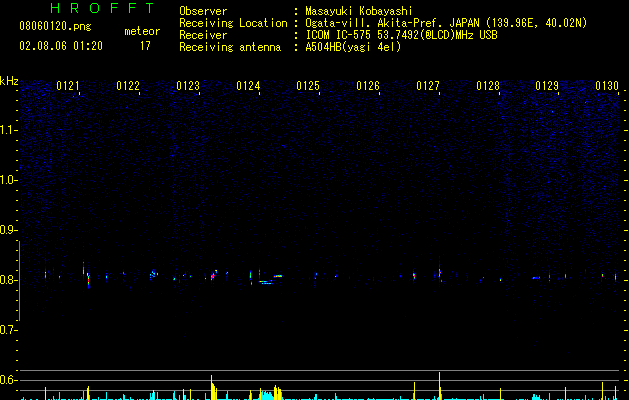
Task: Click the long horizontal echo after 0124
Action: coord(266,282)
